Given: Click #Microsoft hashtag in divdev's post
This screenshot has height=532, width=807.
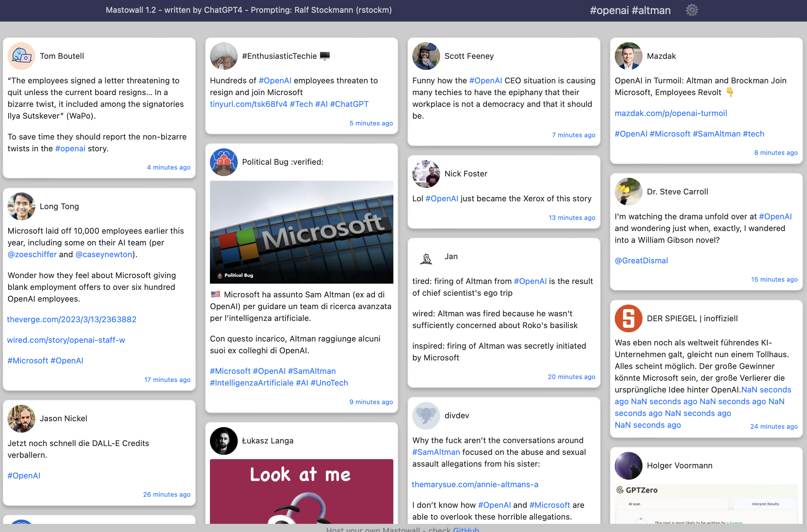Looking at the screenshot, I should (x=550, y=505).
